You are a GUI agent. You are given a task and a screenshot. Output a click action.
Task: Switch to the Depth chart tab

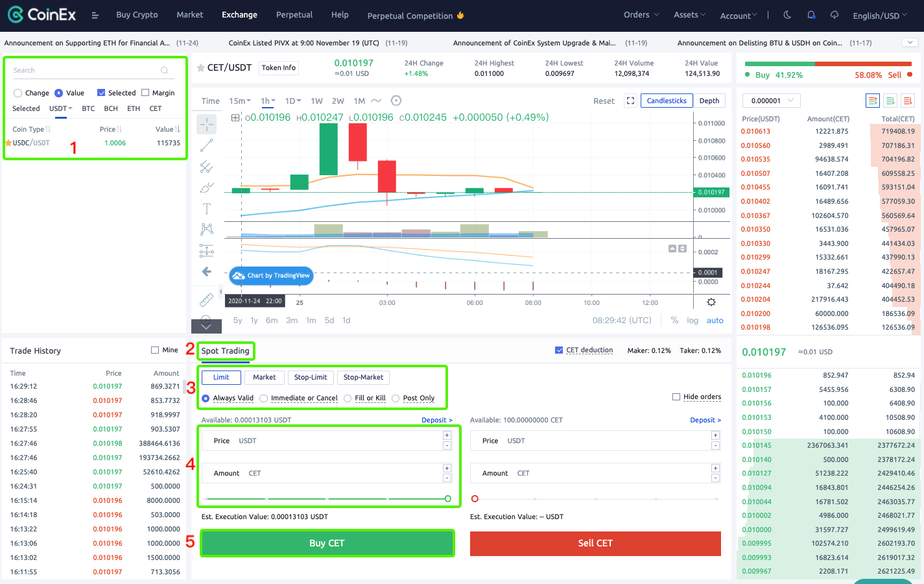pyautogui.click(x=710, y=101)
